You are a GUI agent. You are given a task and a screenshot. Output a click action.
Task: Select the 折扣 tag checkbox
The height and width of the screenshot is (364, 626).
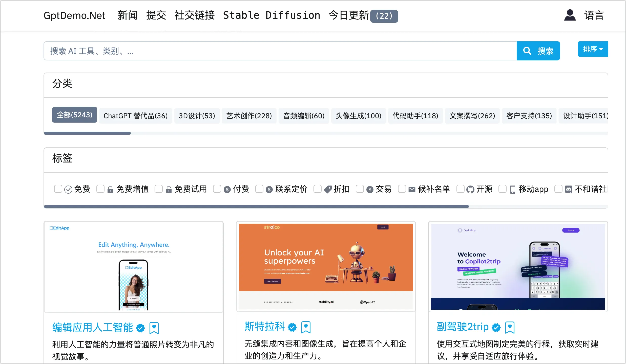(317, 189)
